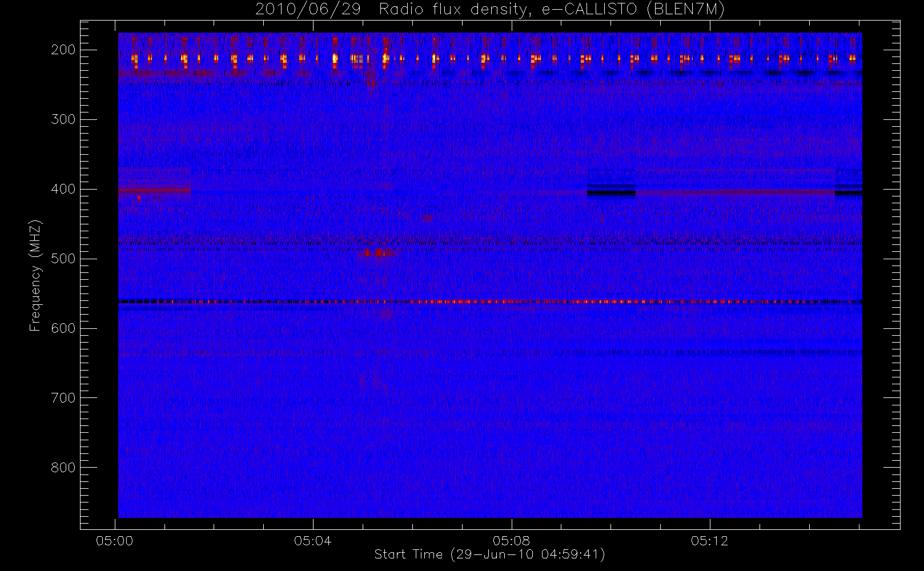
Task: Select the 800 frequency tick label
Action: (x=63, y=468)
